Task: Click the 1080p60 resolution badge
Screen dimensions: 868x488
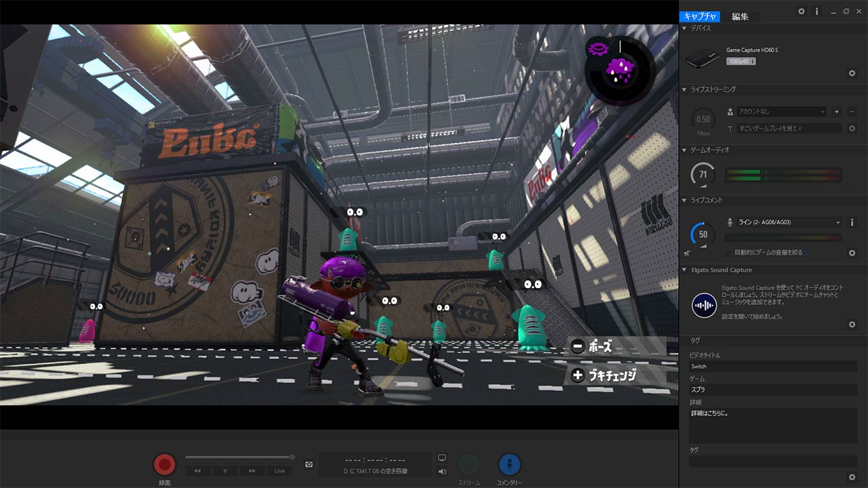Action: click(741, 61)
